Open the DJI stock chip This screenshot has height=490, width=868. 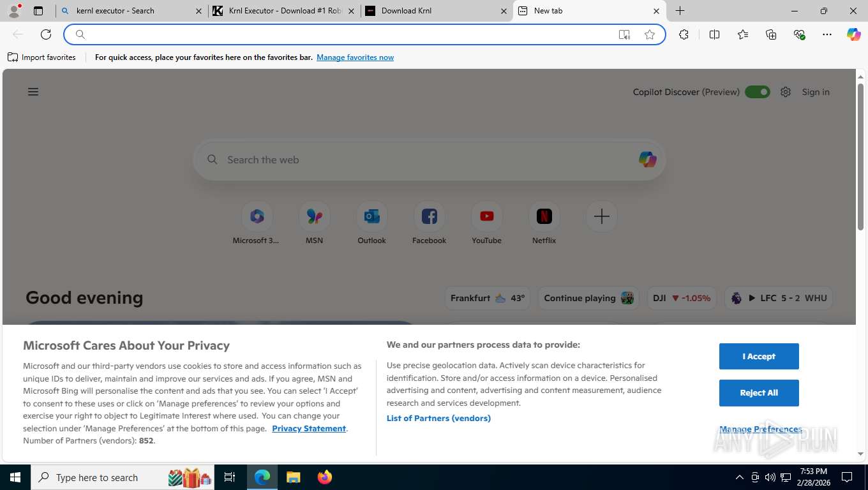[x=682, y=298]
